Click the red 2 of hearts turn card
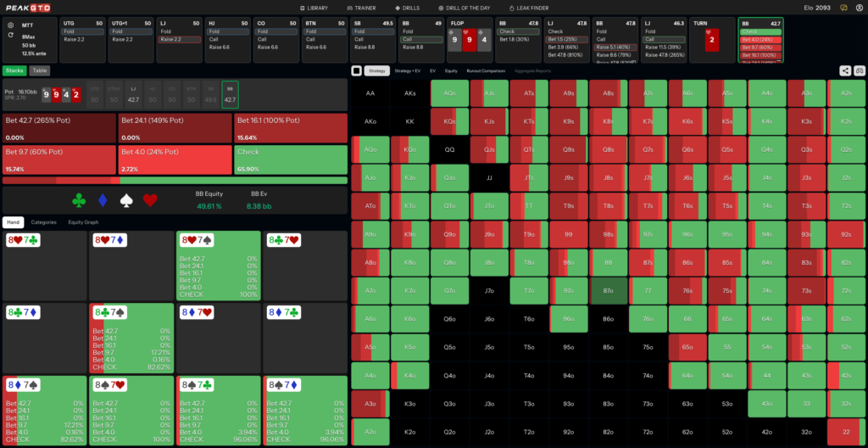 click(712, 40)
